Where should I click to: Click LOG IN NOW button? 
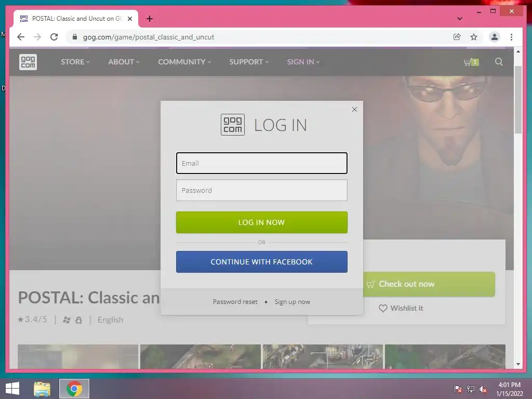pos(262,222)
